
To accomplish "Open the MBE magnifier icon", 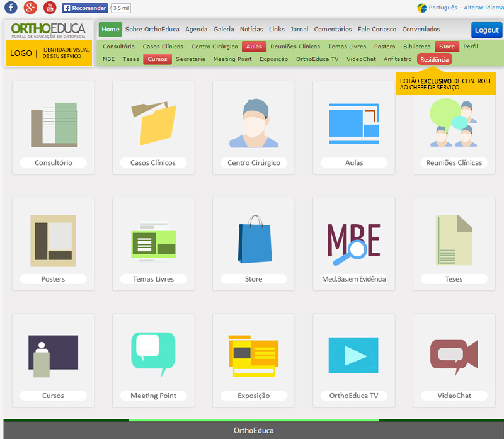I will 354,244.
